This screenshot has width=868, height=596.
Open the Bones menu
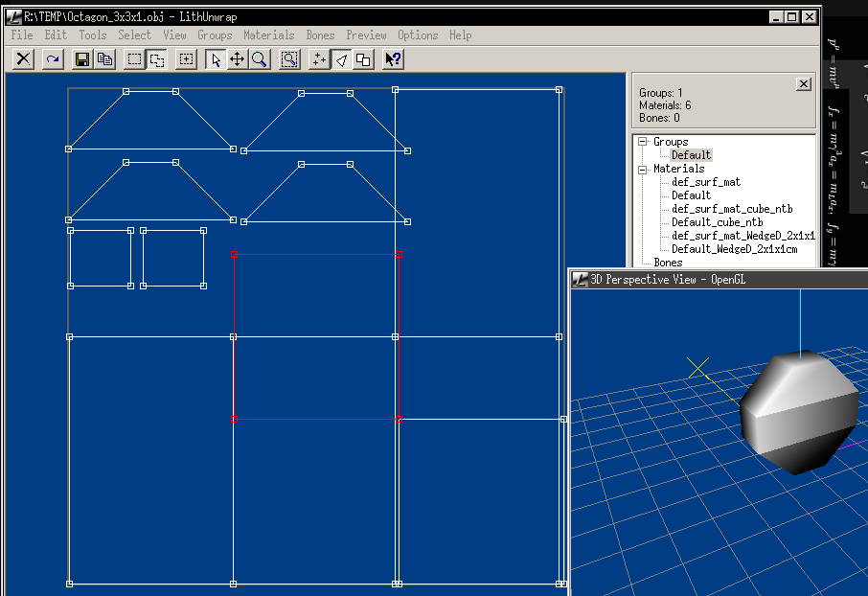321,35
